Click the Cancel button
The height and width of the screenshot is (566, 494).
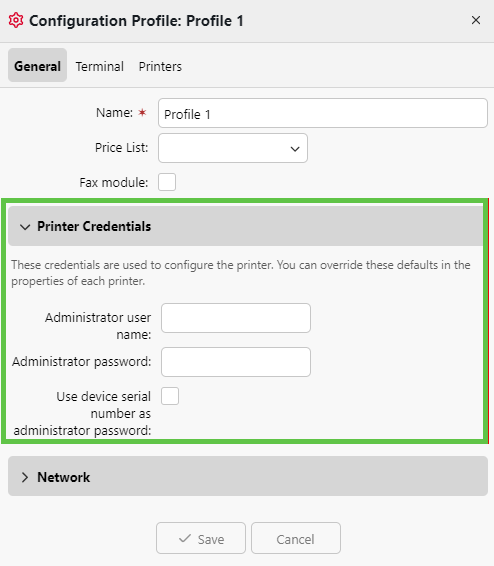click(296, 538)
